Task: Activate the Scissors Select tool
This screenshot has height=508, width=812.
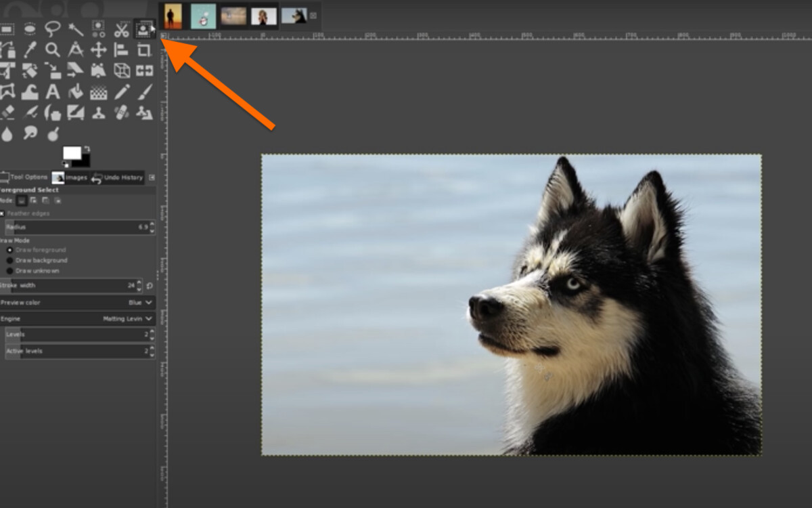Action: 122,29
